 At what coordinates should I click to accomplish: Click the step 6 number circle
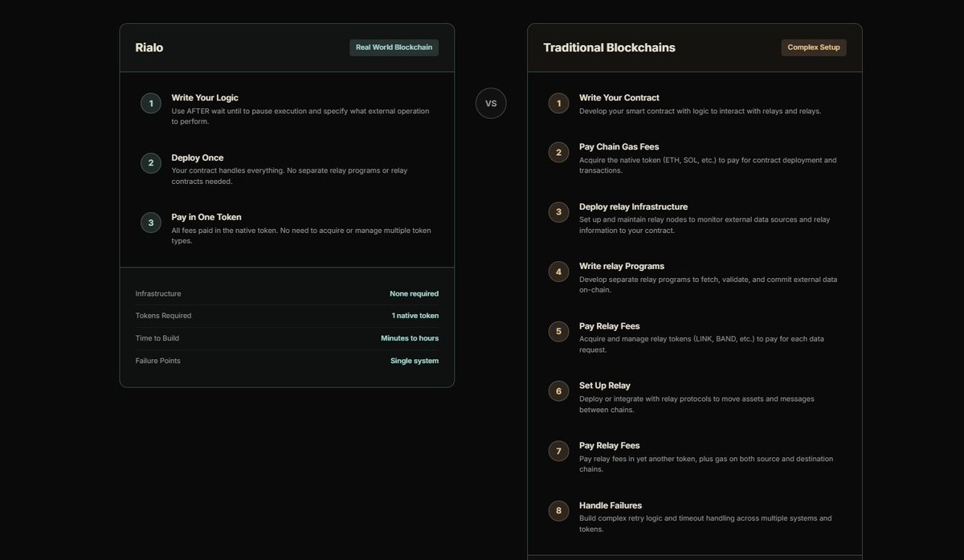tap(559, 391)
